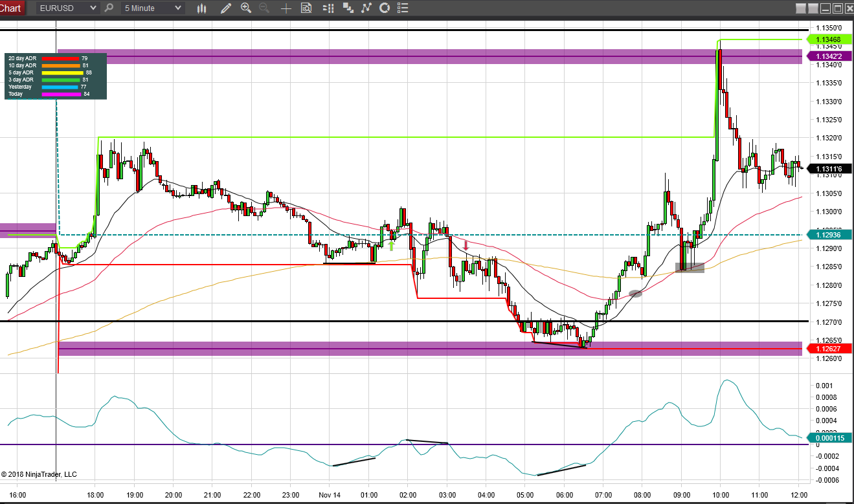The image size is (854, 504).
Task: Click the 3 day ADR green bar
Action: coord(60,80)
